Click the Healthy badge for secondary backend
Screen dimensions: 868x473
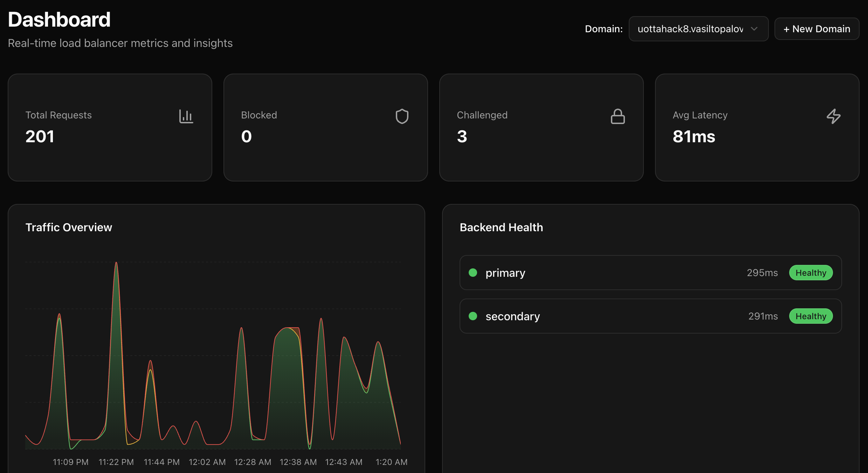click(x=811, y=316)
